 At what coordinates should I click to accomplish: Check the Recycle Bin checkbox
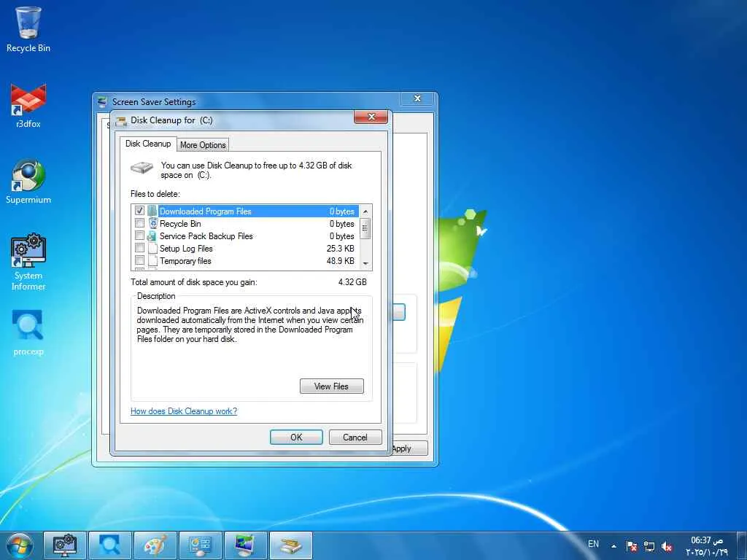point(139,223)
